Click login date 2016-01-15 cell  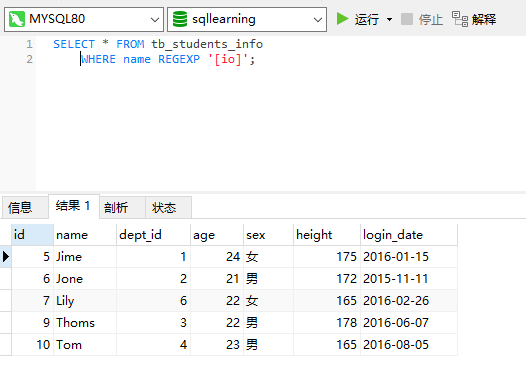click(409, 257)
